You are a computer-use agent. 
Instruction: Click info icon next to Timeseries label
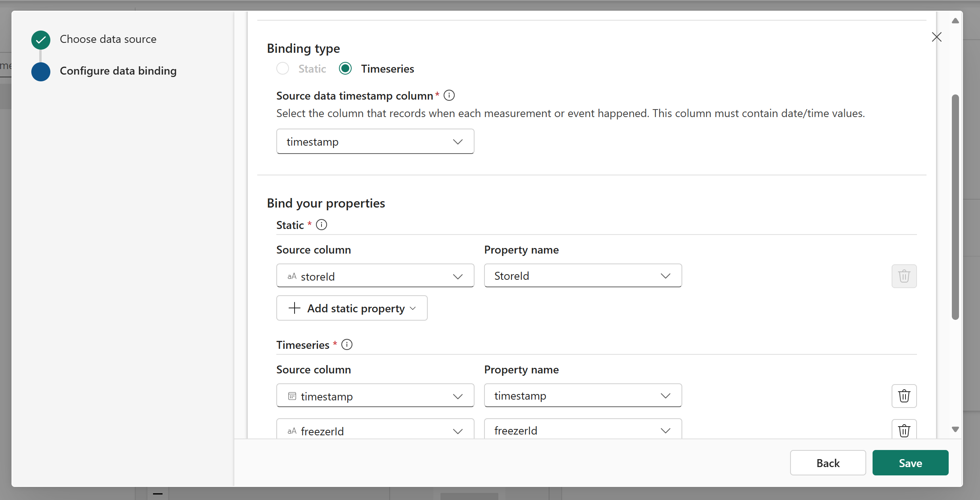click(x=346, y=344)
